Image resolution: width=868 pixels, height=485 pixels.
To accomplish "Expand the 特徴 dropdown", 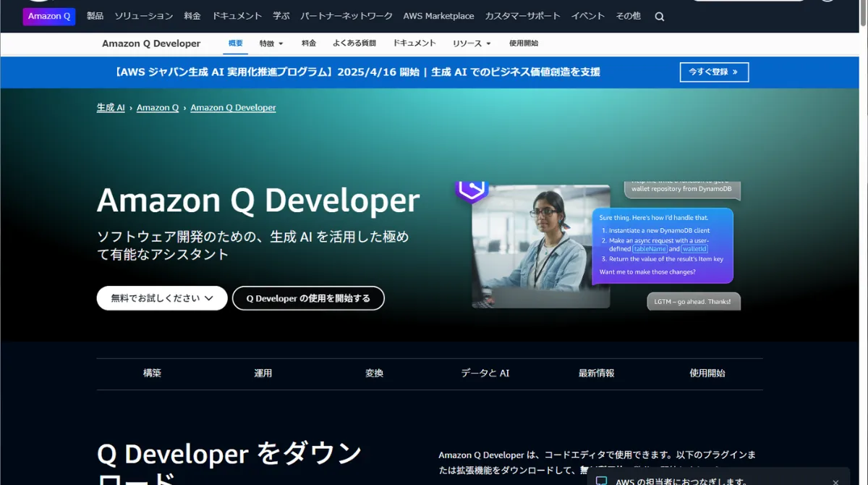I will (271, 43).
